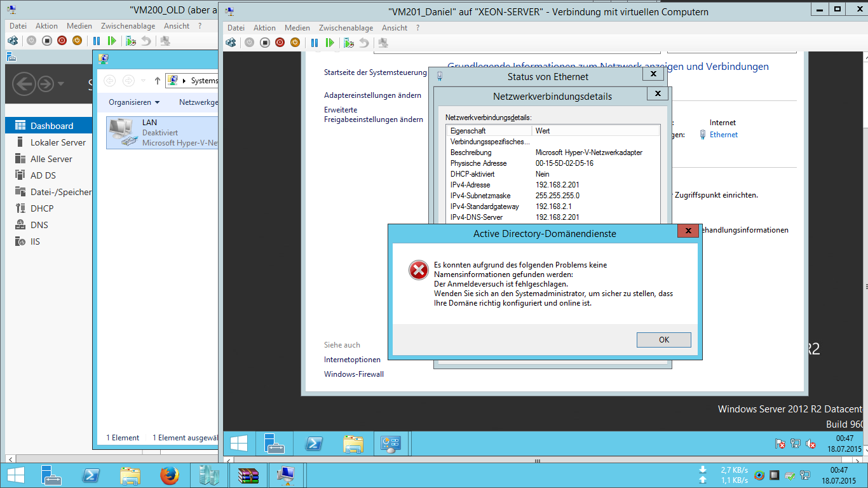Open WinRAR from the host taskbar
Viewport: 868px width, 488px height.
click(x=247, y=475)
